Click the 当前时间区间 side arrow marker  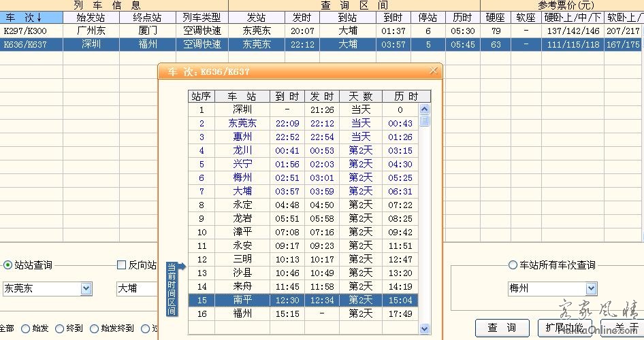click(x=172, y=289)
